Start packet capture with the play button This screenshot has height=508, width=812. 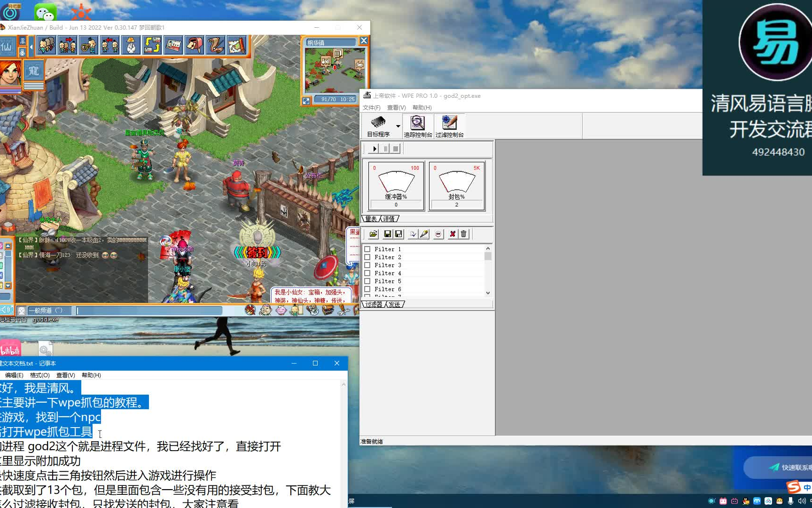coord(375,149)
